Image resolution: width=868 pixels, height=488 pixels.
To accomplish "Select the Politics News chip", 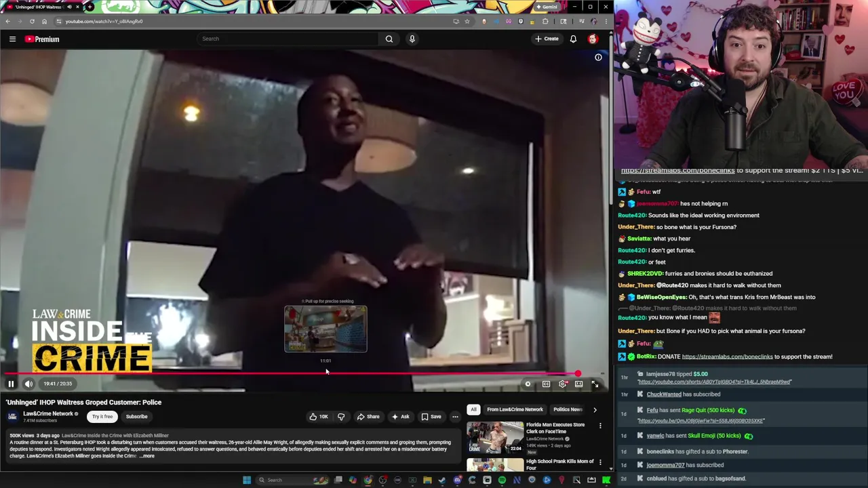I will 568,409.
